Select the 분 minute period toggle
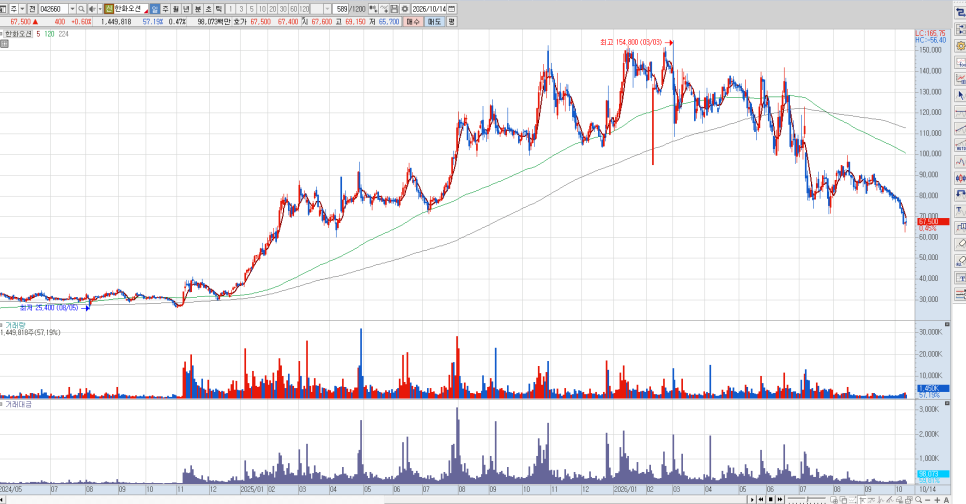966x504 pixels. 198,9
